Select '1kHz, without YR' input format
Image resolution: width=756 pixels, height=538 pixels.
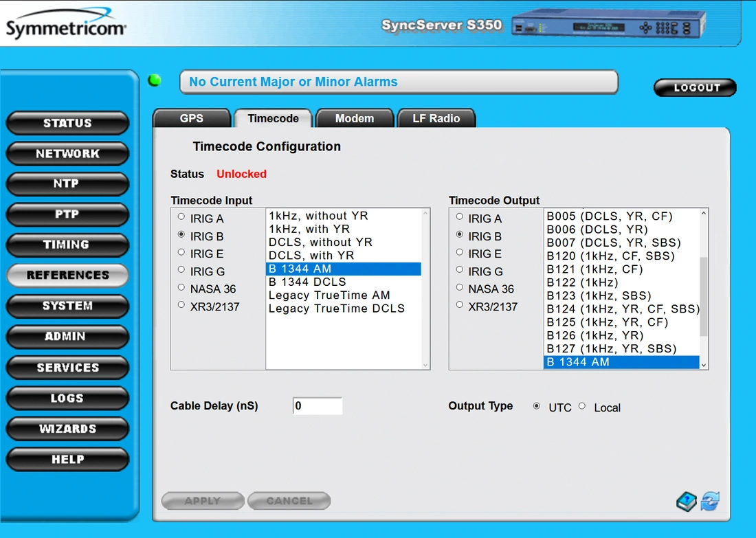tap(343, 216)
